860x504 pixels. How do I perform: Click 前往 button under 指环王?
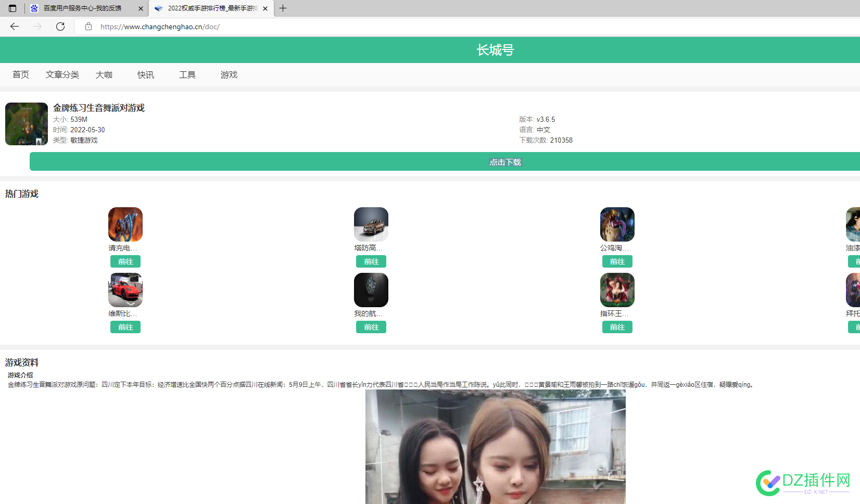click(617, 327)
